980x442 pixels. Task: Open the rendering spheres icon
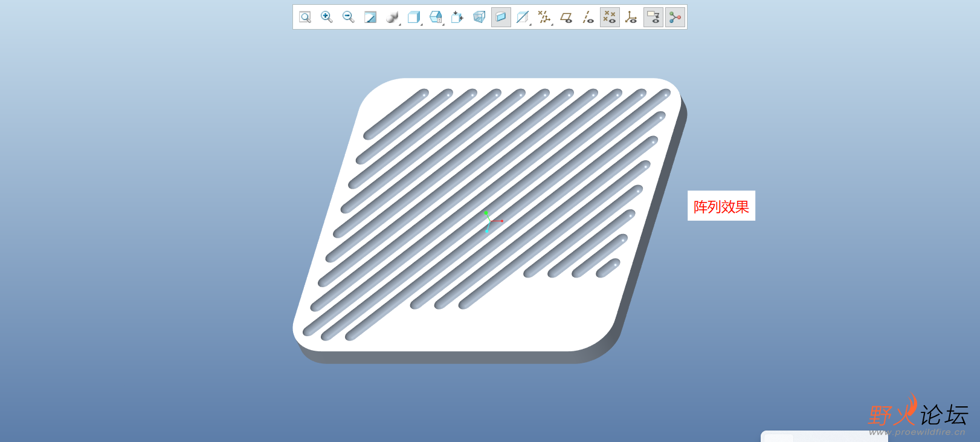(392, 17)
